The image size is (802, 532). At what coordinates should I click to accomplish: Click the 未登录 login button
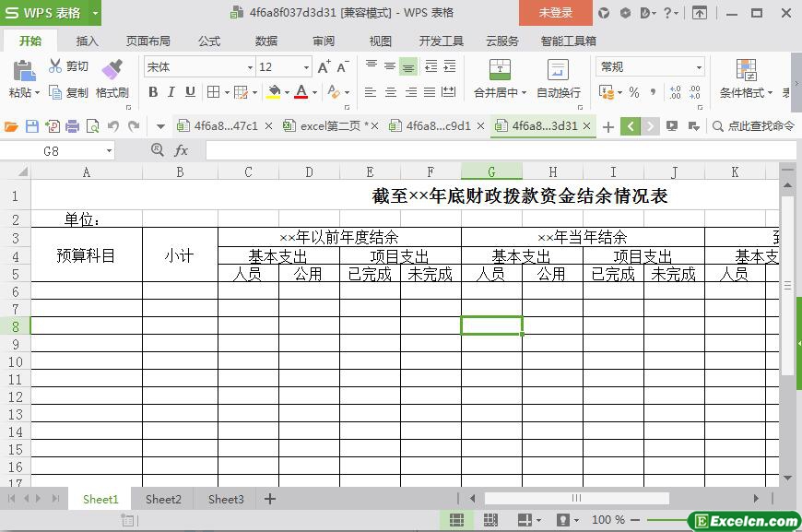[555, 13]
